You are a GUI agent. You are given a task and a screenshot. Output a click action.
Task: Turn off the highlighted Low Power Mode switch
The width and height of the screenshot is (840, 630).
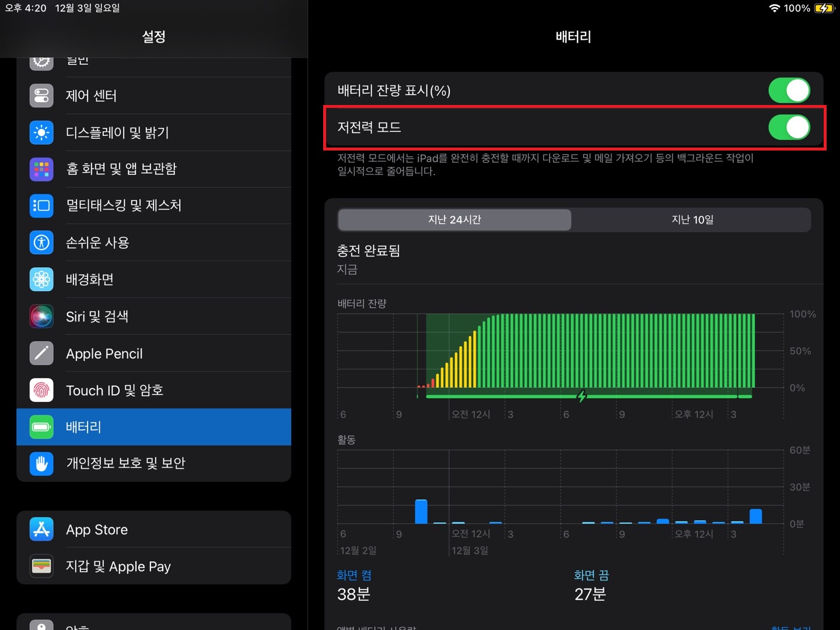pos(789,127)
